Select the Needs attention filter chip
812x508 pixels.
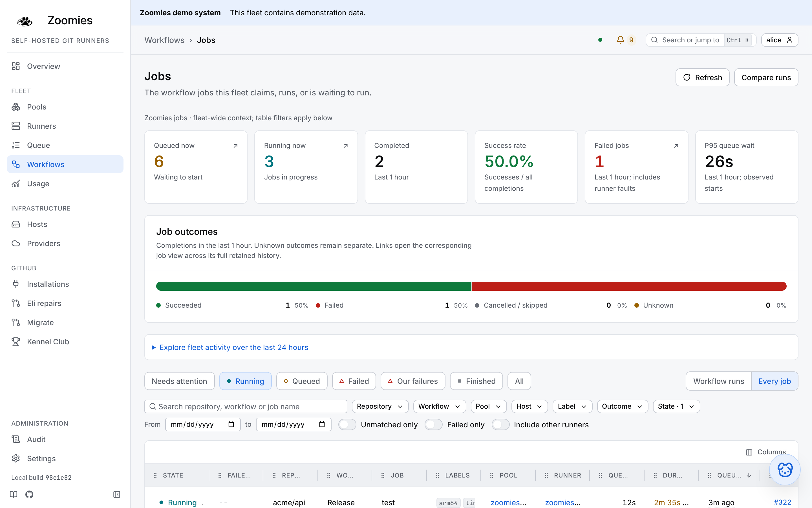click(179, 381)
